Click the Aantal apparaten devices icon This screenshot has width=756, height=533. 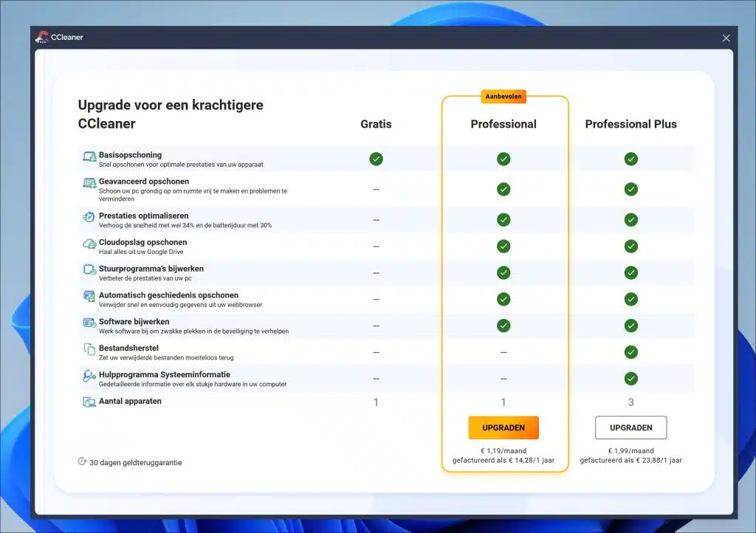(89, 402)
